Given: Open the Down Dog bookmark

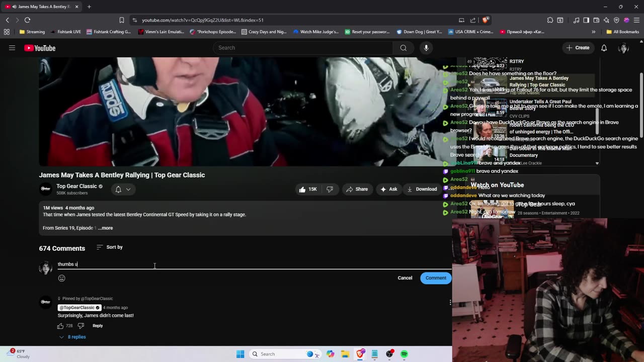Looking at the screenshot, I should point(419,32).
